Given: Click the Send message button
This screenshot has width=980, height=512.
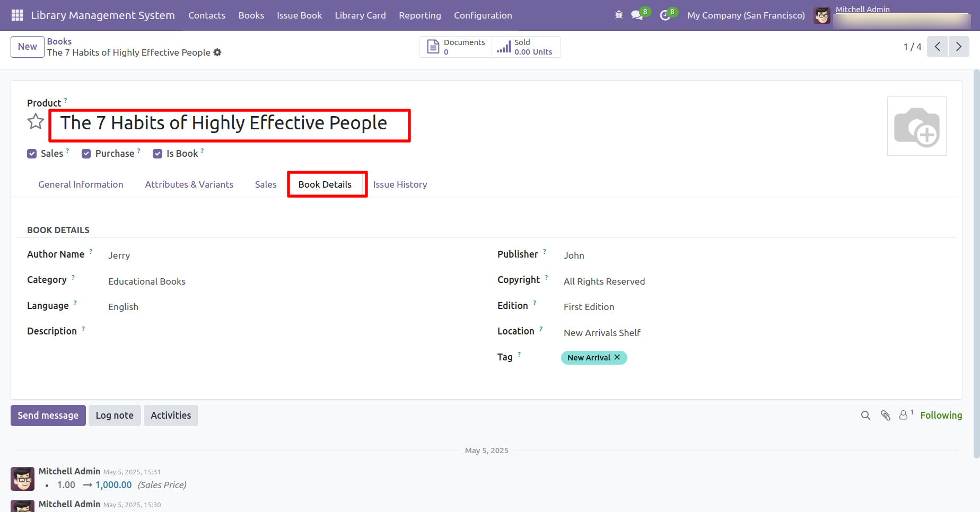Looking at the screenshot, I should pos(48,416).
